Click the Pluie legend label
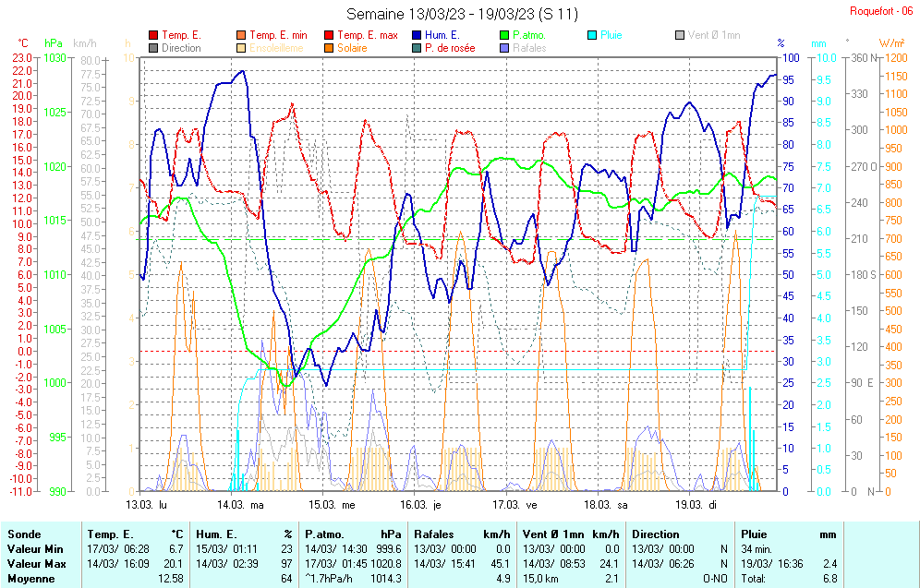The height and width of the screenshot is (588, 920). [x=611, y=36]
